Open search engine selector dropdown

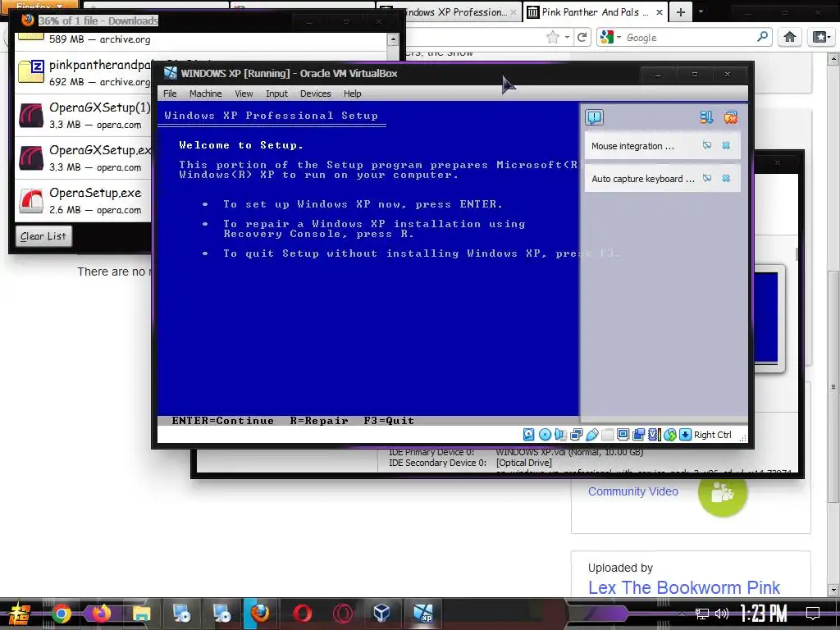coord(610,38)
